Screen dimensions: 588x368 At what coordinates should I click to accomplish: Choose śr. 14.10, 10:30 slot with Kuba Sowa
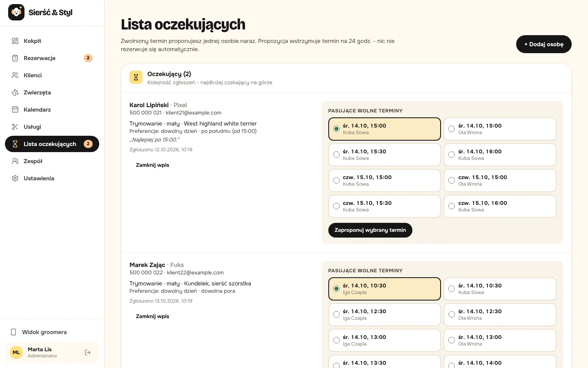pyautogui.click(x=500, y=289)
